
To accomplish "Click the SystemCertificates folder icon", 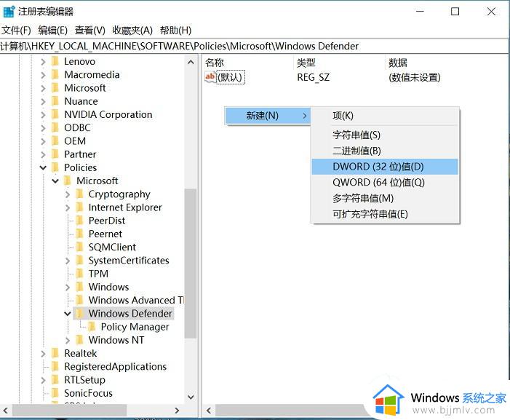I will [79, 261].
